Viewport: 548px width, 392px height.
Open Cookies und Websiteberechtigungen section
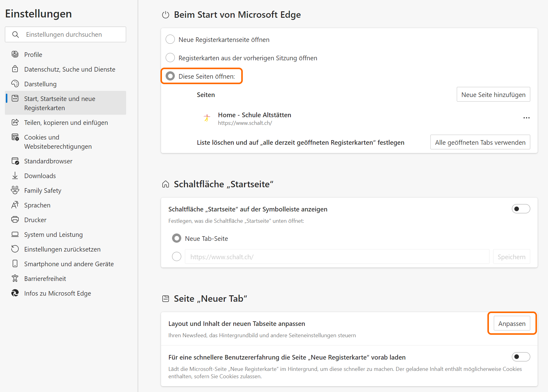58,142
